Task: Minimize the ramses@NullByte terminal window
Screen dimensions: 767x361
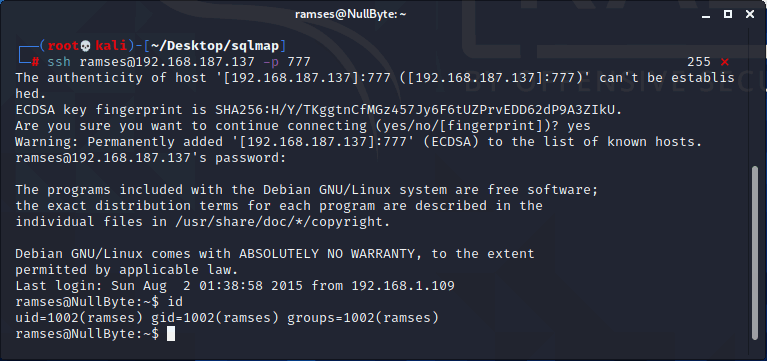Action: [x=705, y=14]
